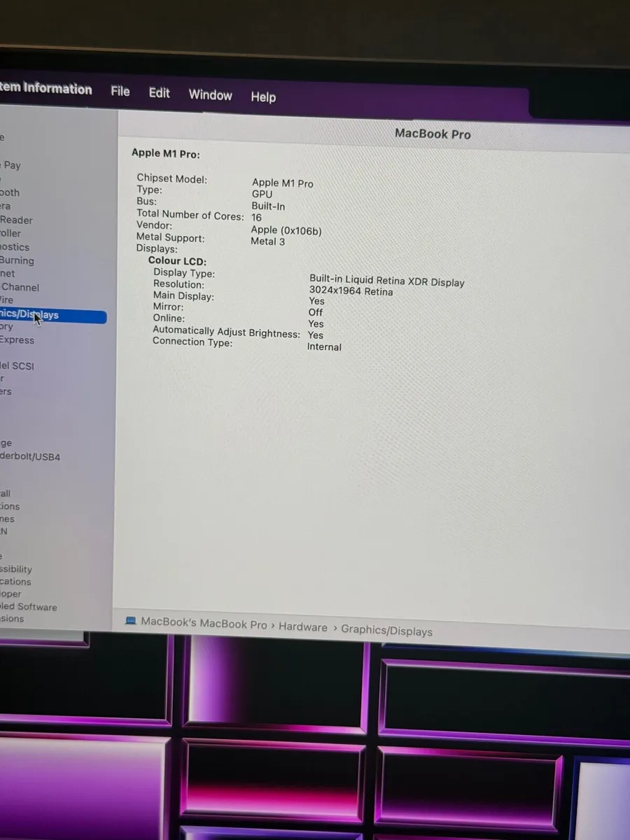Click the 'Chipset Model:' label
This screenshot has width=630, height=840.
click(172, 178)
